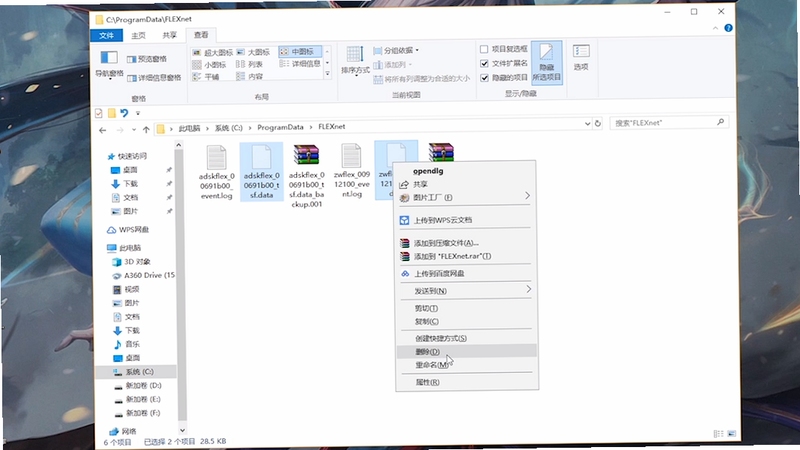Select large icons (大图标) layout
This screenshot has width=800, height=450.
(x=253, y=52)
